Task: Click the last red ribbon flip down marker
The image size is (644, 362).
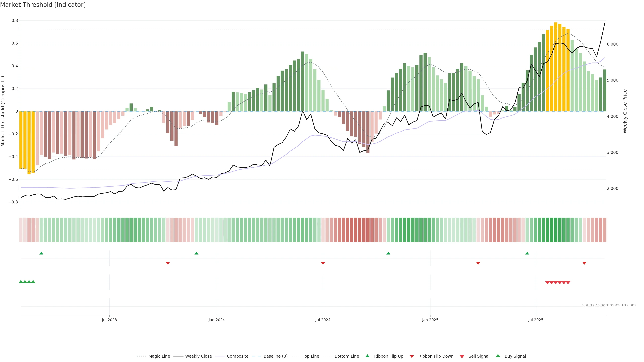Action: click(584, 263)
